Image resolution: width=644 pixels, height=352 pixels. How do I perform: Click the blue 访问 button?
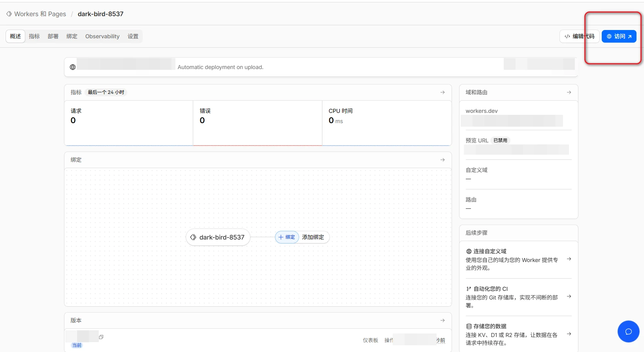pyautogui.click(x=619, y=36)
